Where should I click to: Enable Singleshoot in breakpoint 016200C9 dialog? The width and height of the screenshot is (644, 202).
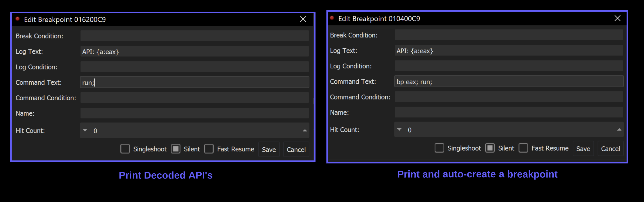pos(125,149)
